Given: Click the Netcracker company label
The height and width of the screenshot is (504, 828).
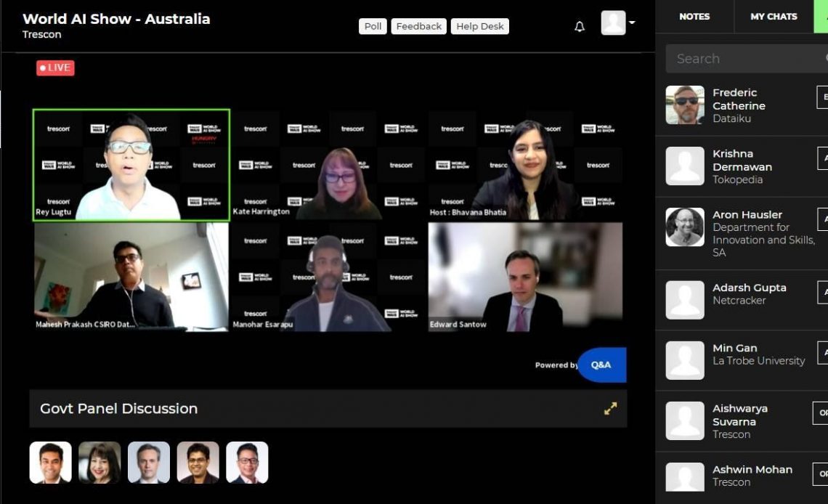Looking at the screenshot, I should (x=739, y=300).
